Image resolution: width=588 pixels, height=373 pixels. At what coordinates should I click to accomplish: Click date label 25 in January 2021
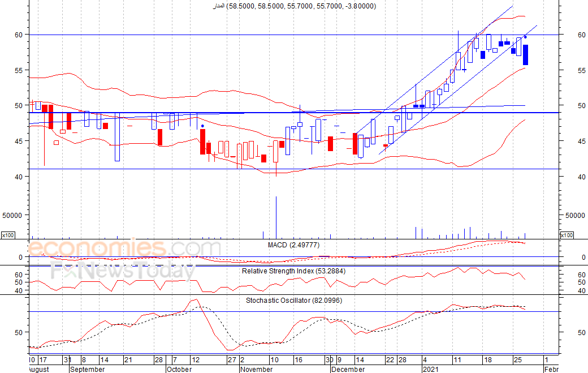(x=518, y=360)
